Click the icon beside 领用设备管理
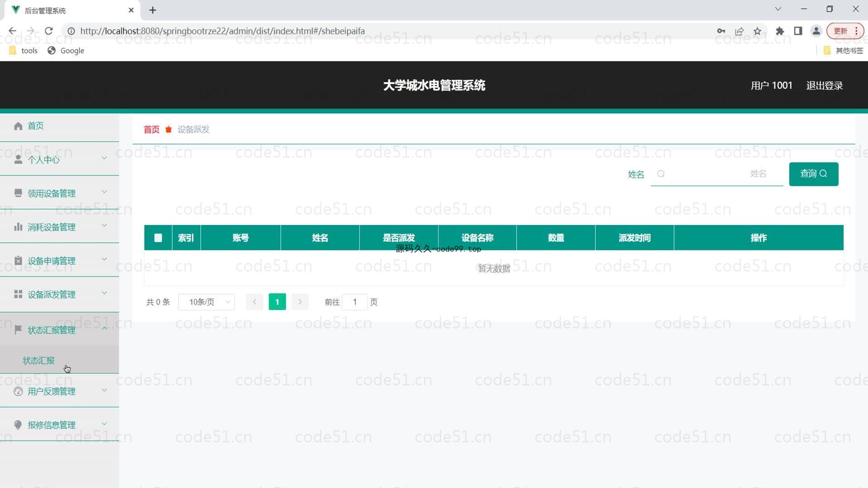 [18, 193]
